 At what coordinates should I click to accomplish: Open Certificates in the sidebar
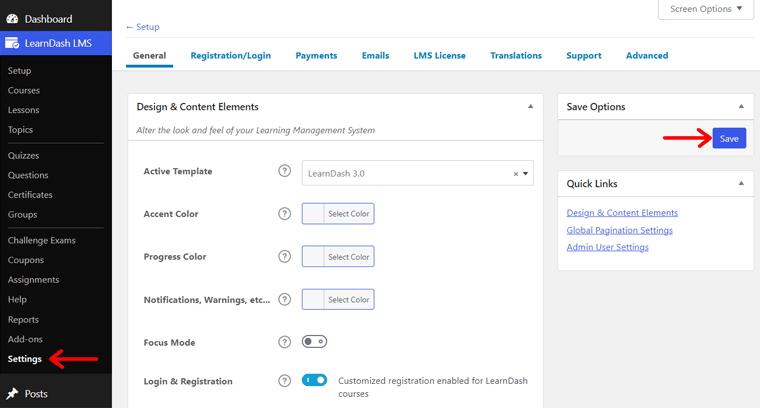(30, 195)
